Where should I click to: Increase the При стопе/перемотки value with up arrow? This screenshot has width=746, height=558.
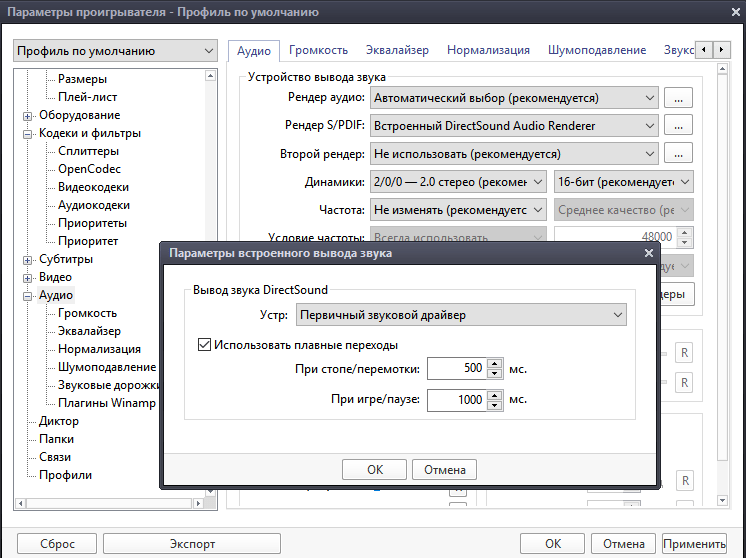(493, 363)
